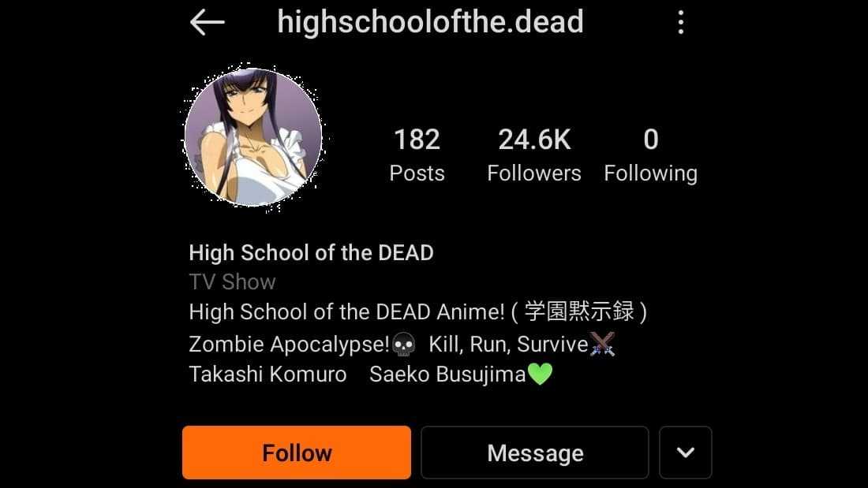Tap Saeko Busujima in the bio
868x488 pixels.
[x=447, y=374]
